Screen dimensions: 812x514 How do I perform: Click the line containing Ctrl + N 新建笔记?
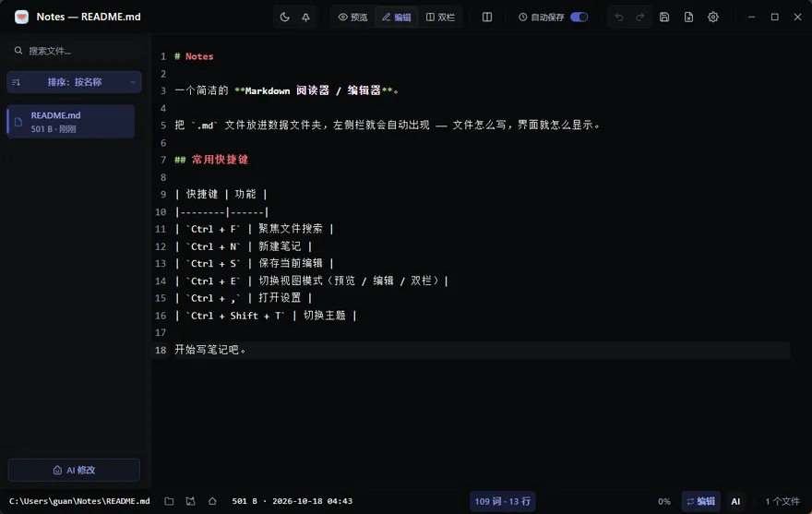[243, 246]
